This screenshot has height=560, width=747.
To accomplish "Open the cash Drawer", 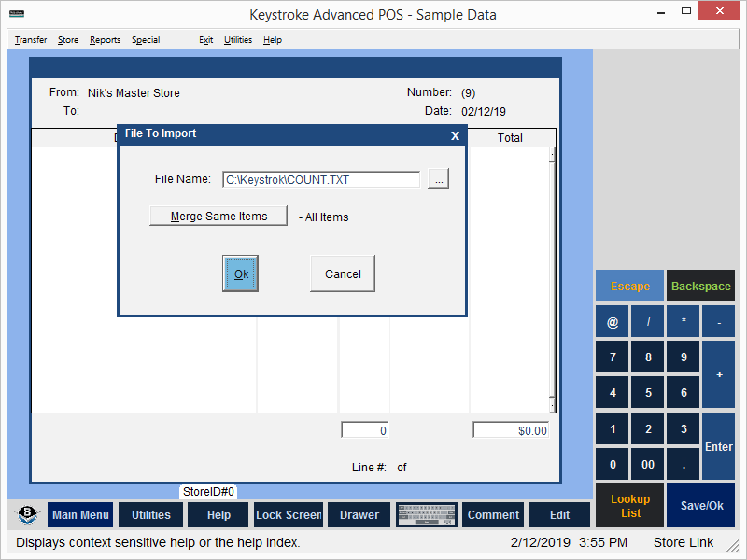I will [359, 515].
